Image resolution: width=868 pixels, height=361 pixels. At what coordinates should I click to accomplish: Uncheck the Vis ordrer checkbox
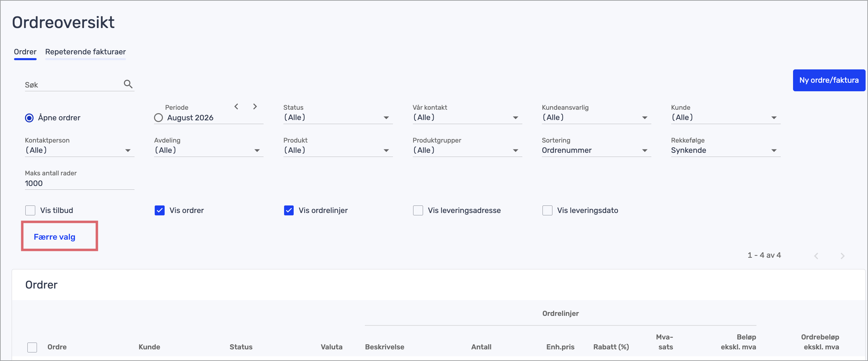tap(159, 210)
